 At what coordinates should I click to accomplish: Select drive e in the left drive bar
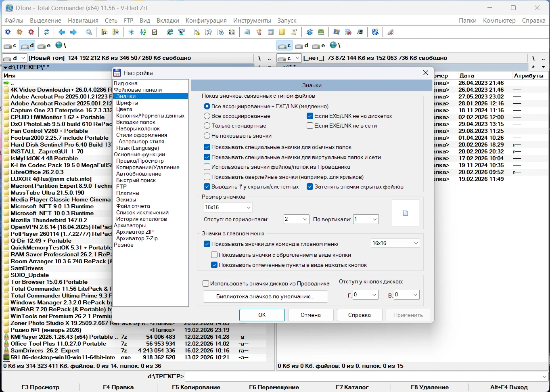[x=44, y=46]
